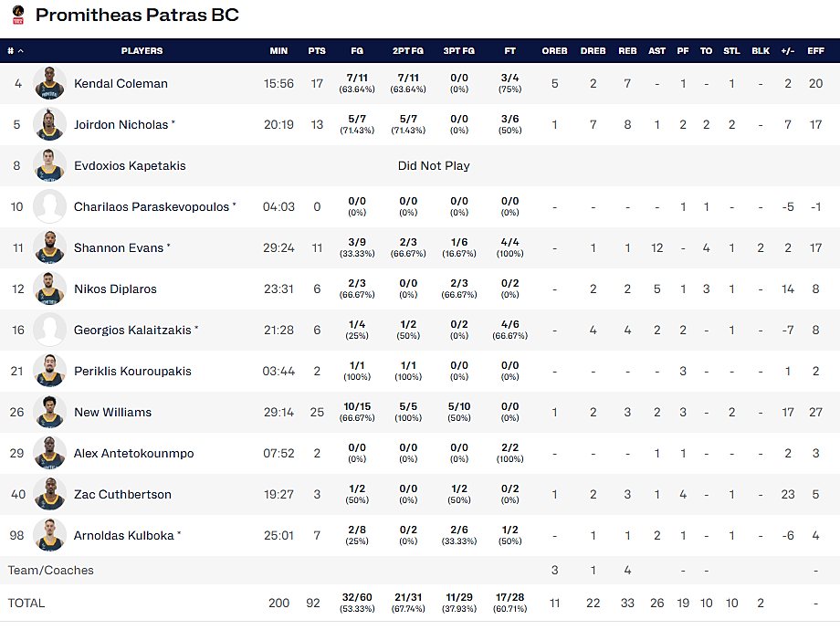Sort table by PLAYERS column header
The width and height of the screenshot is (840, 630).
[x=142, y=51]
